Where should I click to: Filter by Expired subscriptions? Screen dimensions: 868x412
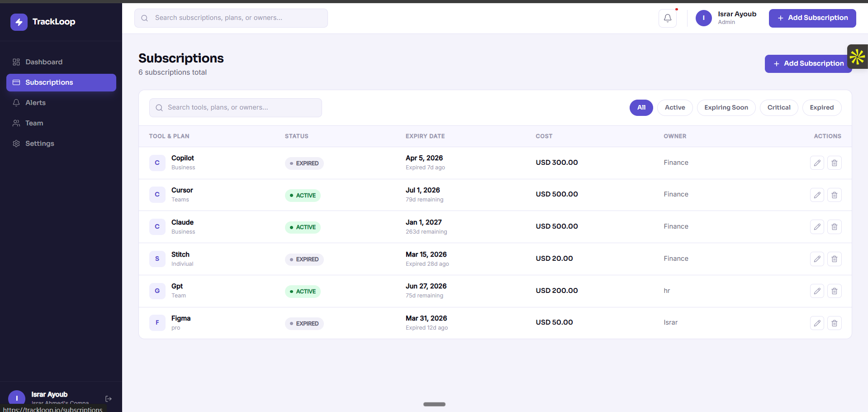coord(821,108)
